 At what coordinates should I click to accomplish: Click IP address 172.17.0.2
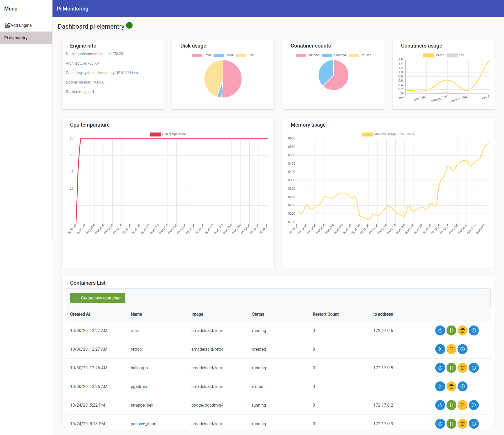click(x=383, y=405)
